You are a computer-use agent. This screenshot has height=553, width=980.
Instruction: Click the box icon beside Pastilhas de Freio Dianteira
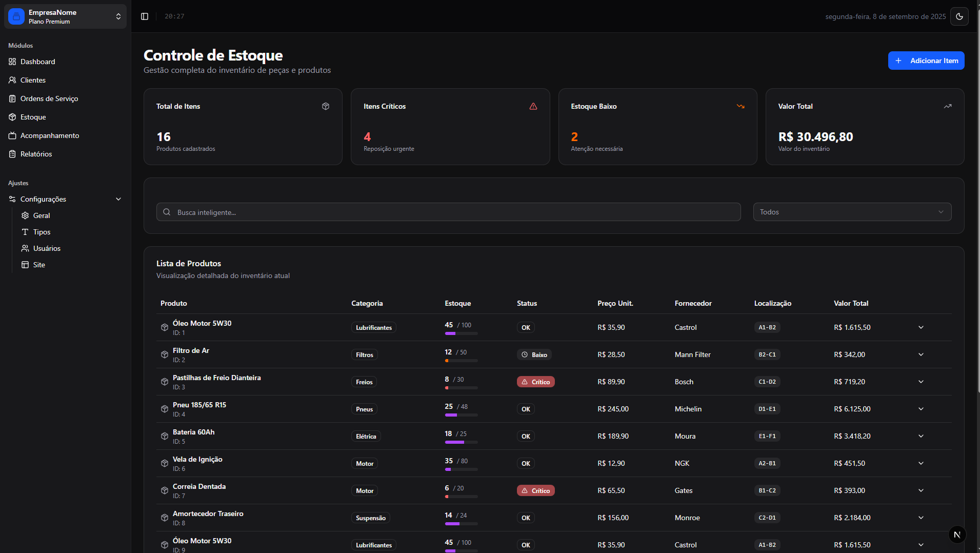pyautogui.click(x=165, y=382)
